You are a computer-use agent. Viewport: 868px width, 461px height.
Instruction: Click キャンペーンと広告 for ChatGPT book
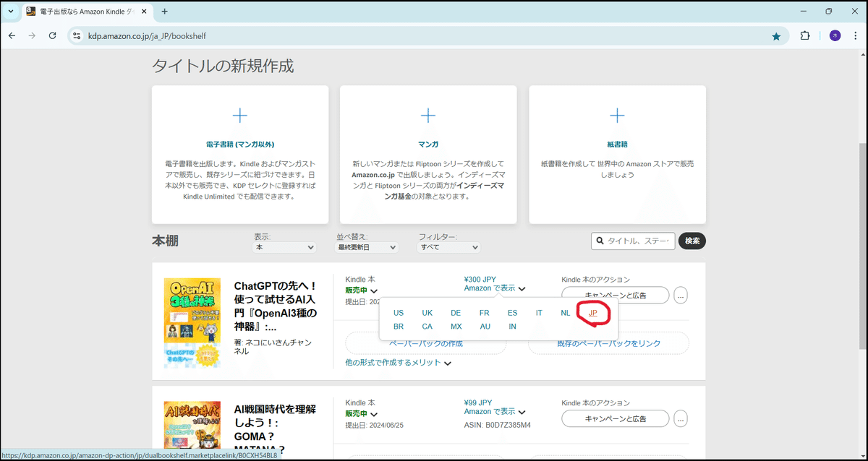pyautogui.click(x=616, y=295)
